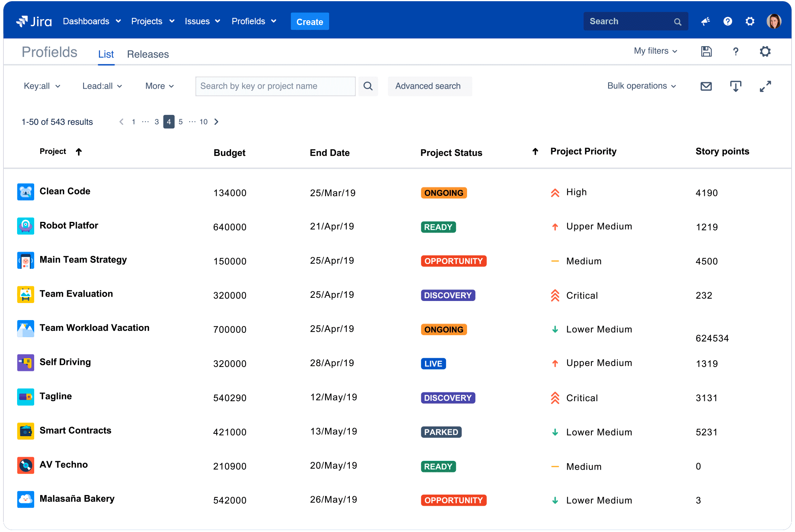
Task: Click the magnifier button beside project search
Action: (368, 86)
